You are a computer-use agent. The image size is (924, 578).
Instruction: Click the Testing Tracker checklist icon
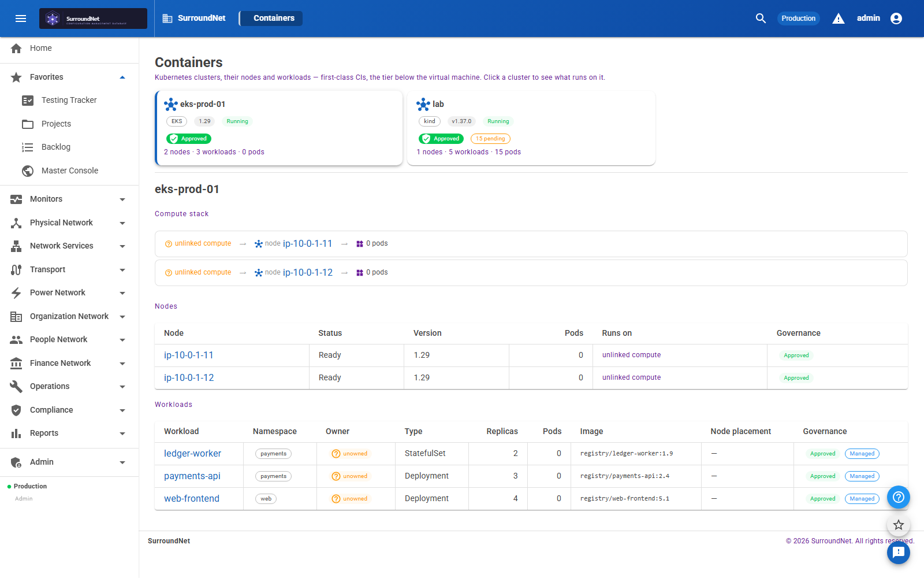point(28,101)
